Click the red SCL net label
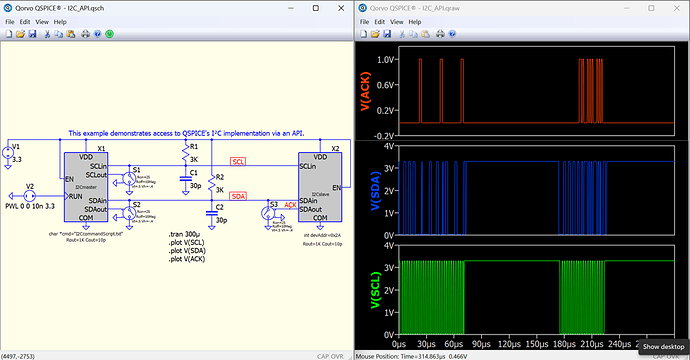 [238, 162]
